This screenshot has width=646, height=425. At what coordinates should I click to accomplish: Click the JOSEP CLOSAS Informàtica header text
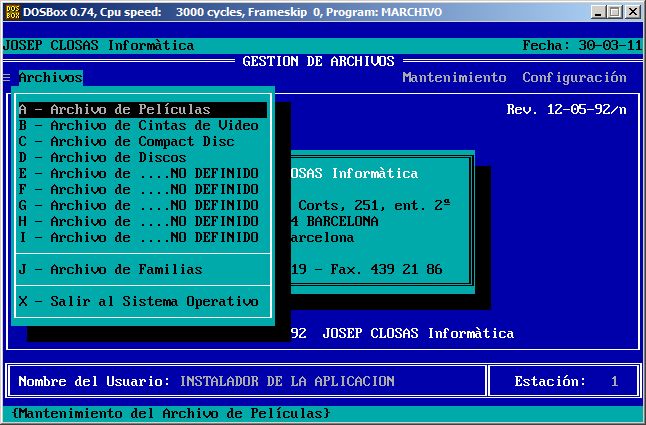(x=98, y=45)
